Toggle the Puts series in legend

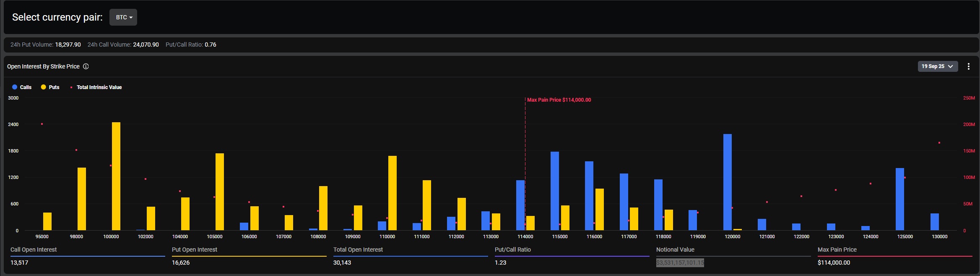click(50, 87)
